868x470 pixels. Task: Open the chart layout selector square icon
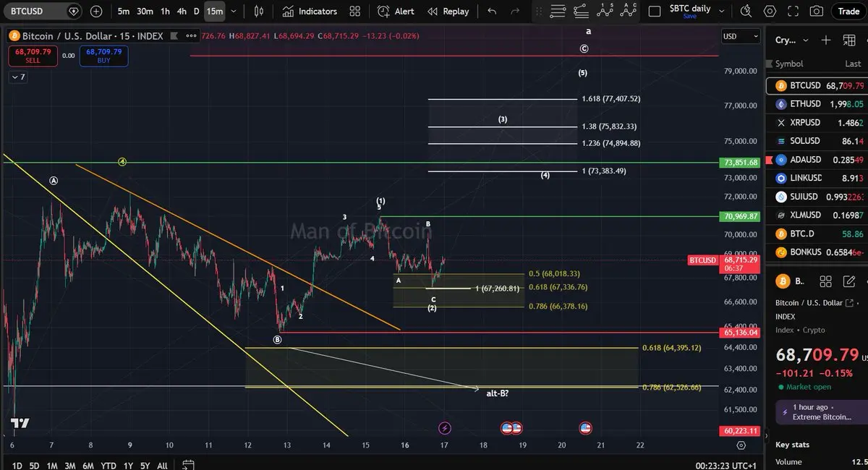click(655, 12)
